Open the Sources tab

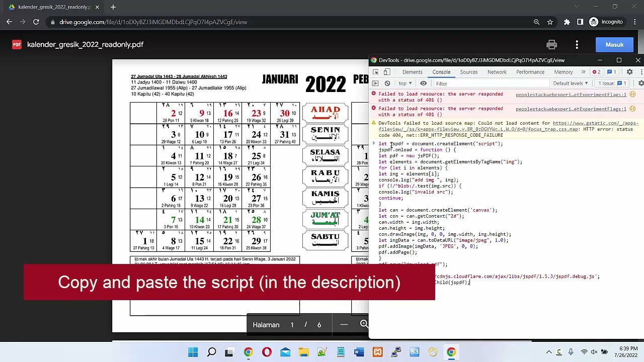pyautogui.click(x=468, y=72)
